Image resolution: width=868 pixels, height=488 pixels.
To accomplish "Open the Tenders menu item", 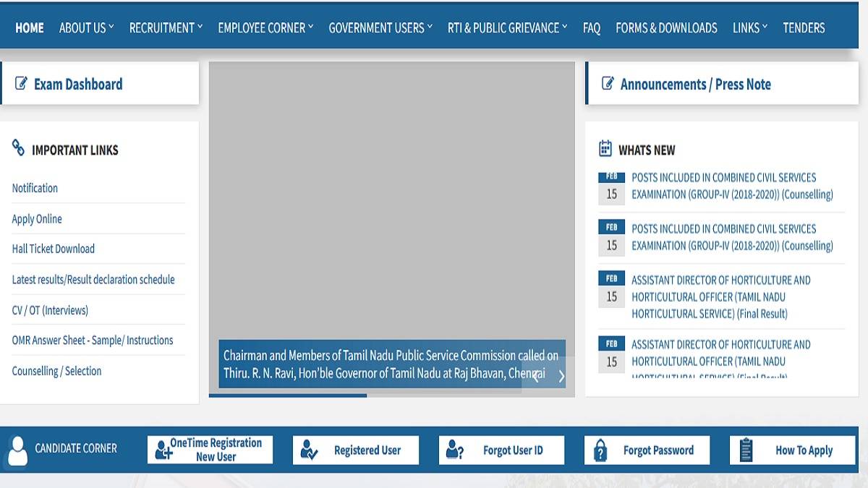I will 804,28.
